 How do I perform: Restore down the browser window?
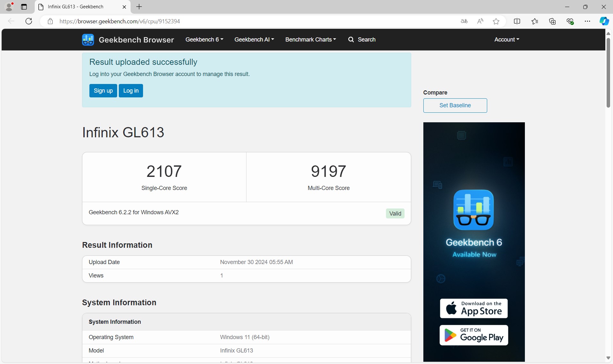click(x=585, y=7)
